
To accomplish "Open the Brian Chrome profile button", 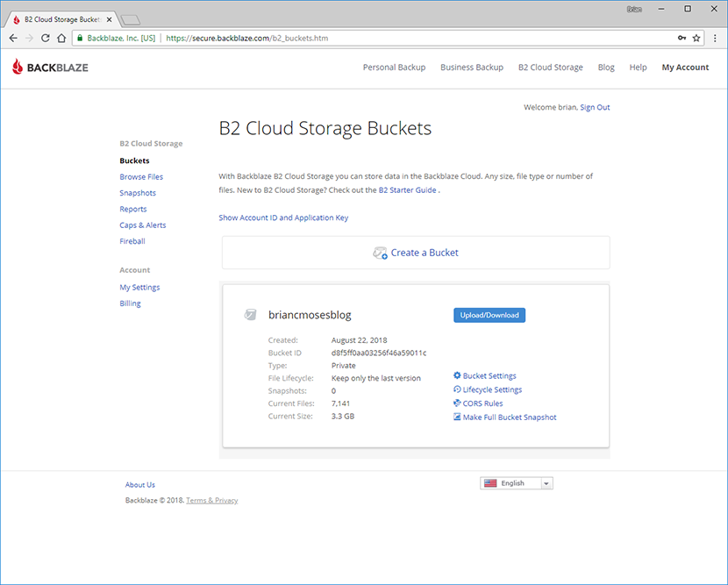I will tap(634, 9).
